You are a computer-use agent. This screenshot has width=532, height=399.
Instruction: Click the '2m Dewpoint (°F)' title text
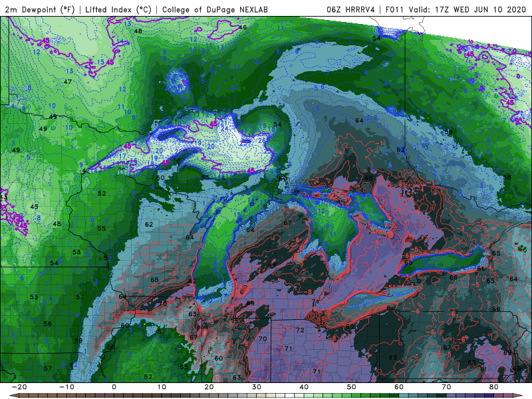tap(40, 9)
